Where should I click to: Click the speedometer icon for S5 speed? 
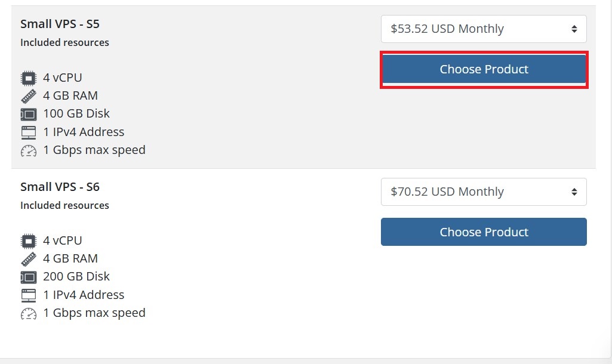[29, 150]
